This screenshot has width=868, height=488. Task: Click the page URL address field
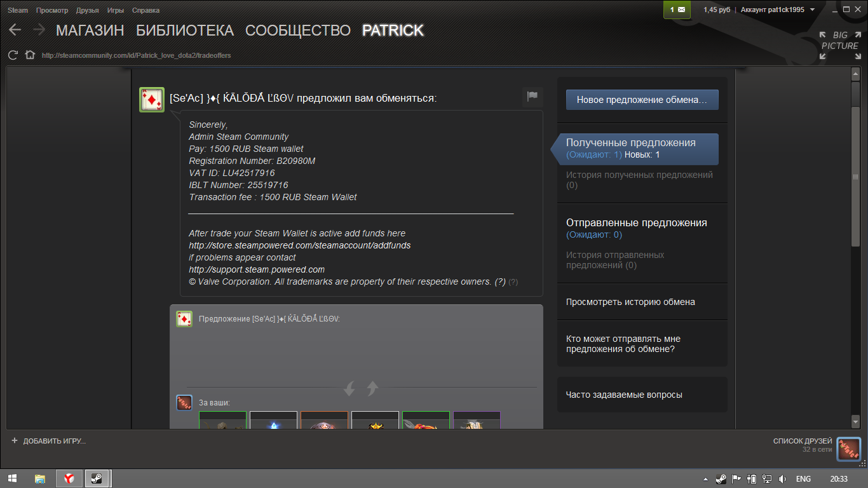point(136,55)
